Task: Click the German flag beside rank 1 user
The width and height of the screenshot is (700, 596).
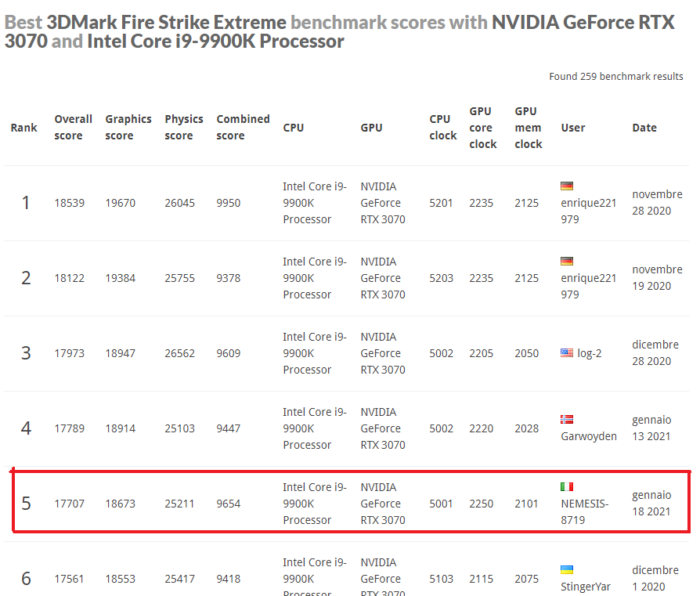Action: click(567, 186)
